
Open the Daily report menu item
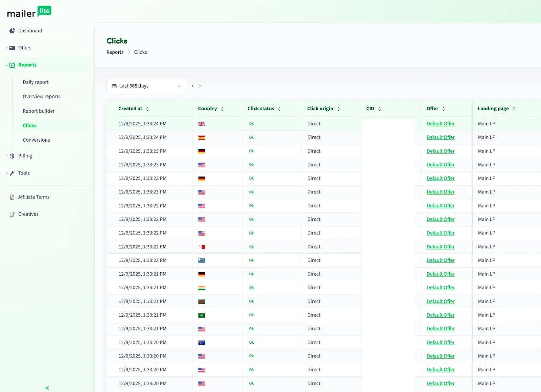pos(36,82)
